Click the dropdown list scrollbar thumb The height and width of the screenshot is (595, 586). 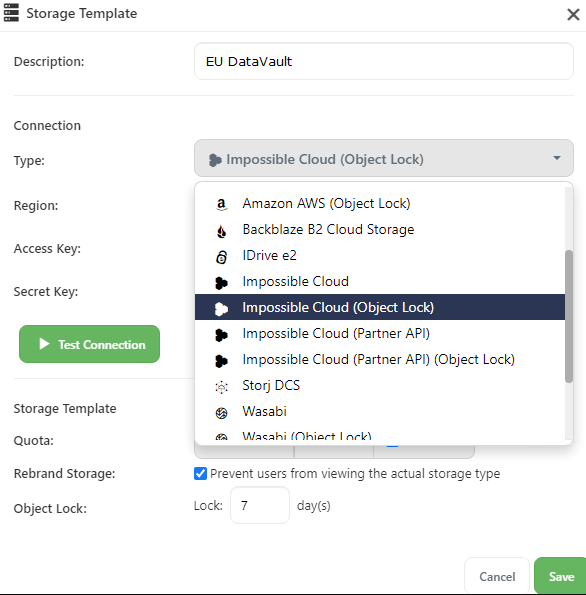coord(569,316)
